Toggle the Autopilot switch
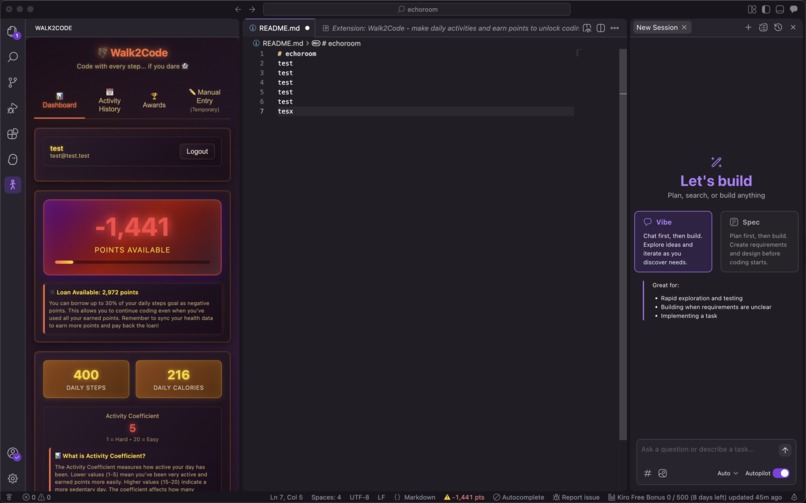Viewport: 806px width, 503px height. 781,473
